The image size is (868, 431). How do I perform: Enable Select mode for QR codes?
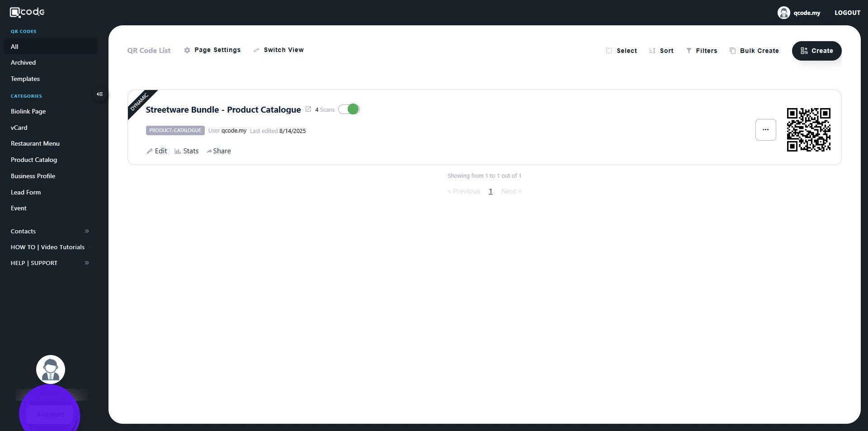tap(622, 51)
